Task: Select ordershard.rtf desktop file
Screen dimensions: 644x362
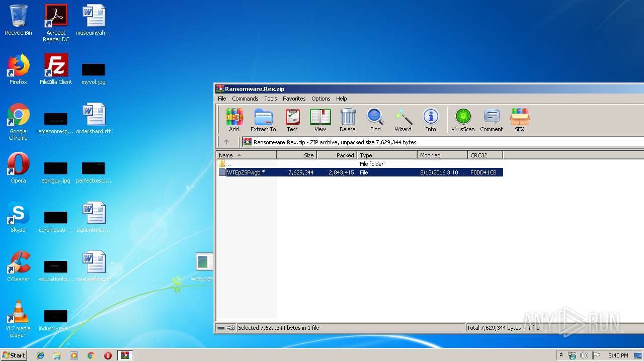Action: coord(94,119)
